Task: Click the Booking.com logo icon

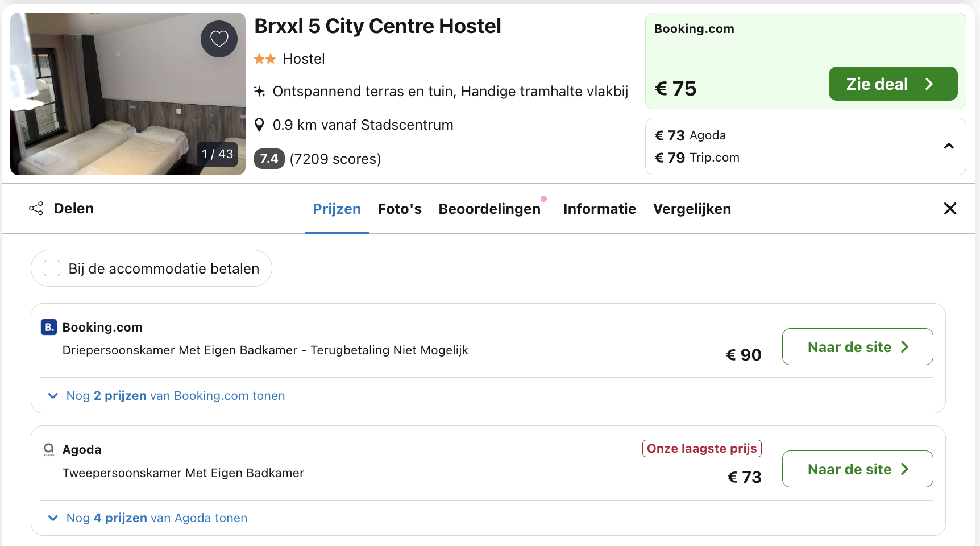Action: [48, 327]
